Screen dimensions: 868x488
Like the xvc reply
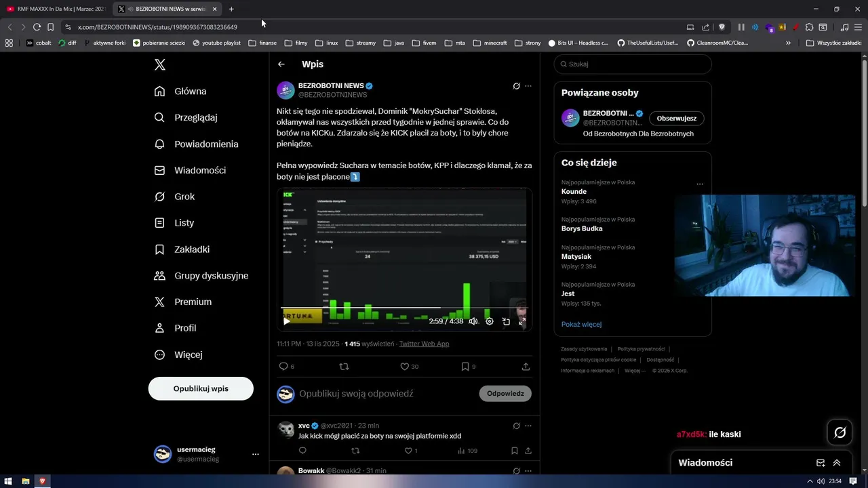[x=408, y=451]
